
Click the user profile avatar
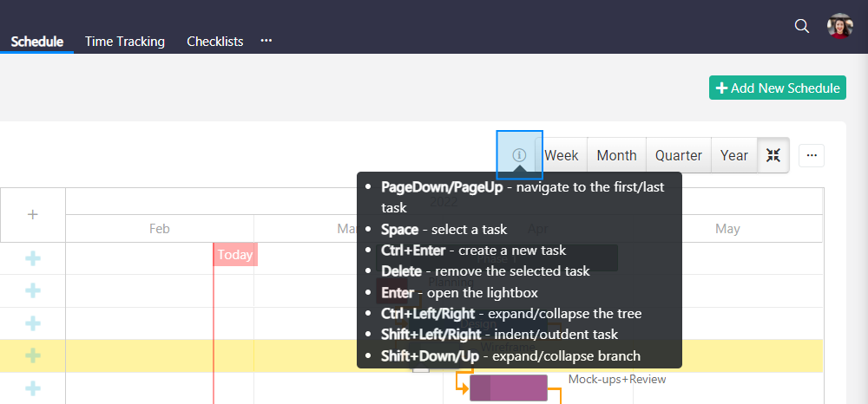click(839, 26)
